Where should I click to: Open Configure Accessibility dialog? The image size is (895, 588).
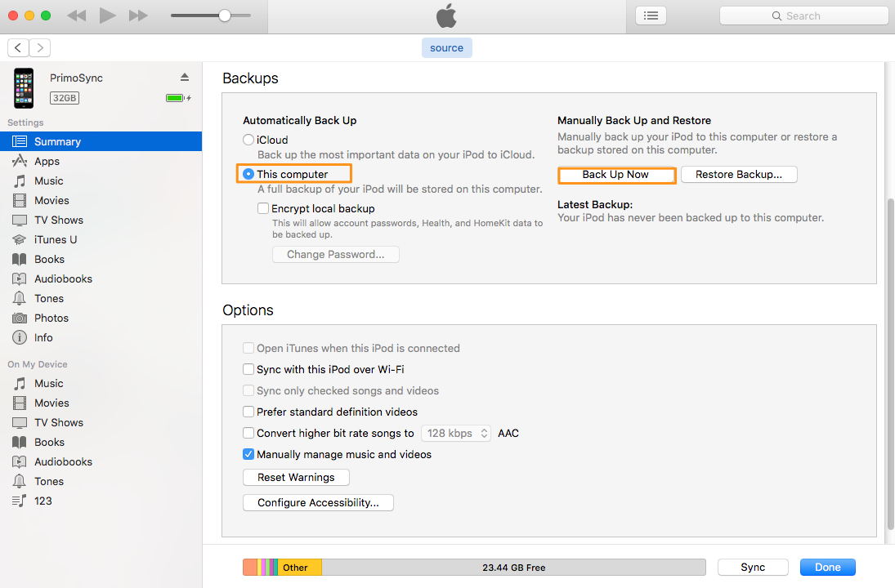pyautogui.click(x=318, y=502)
